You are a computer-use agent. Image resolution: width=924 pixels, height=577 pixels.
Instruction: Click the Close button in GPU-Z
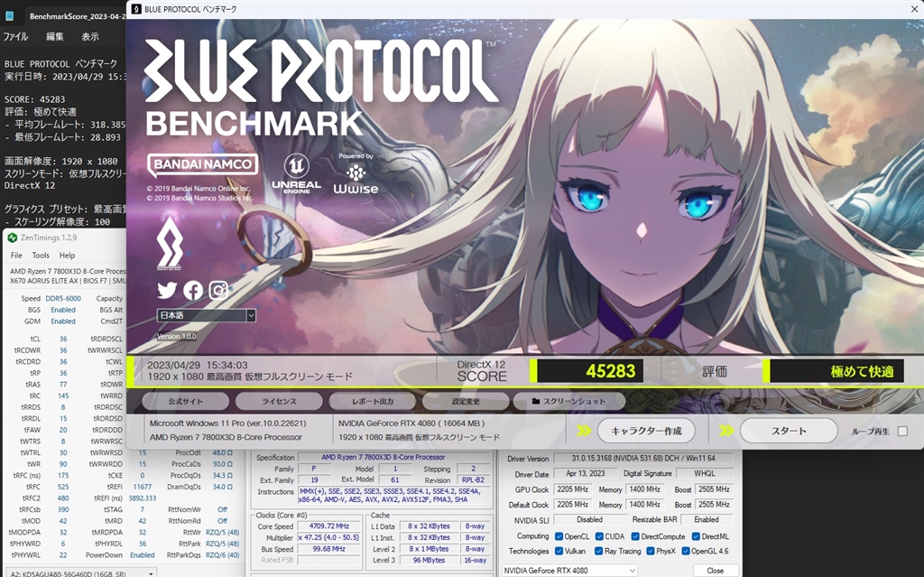click(716, 571)
